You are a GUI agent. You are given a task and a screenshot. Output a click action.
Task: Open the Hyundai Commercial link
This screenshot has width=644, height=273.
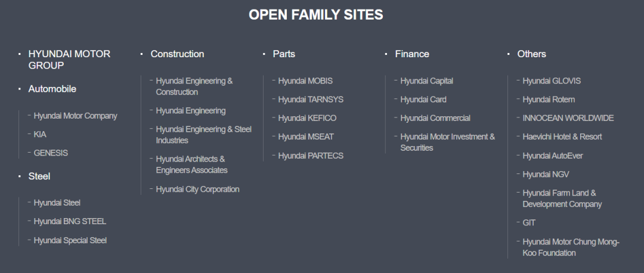tap(435, 118)
